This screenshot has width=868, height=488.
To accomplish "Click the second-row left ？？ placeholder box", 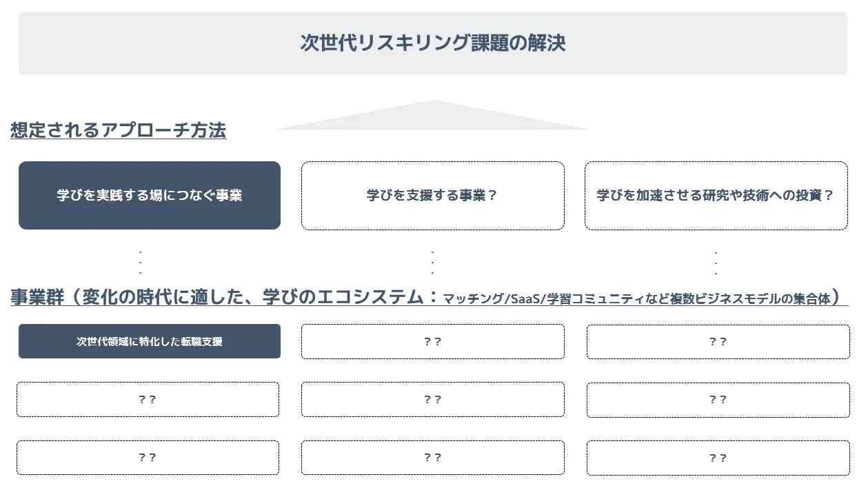I will tap(148, 399).
